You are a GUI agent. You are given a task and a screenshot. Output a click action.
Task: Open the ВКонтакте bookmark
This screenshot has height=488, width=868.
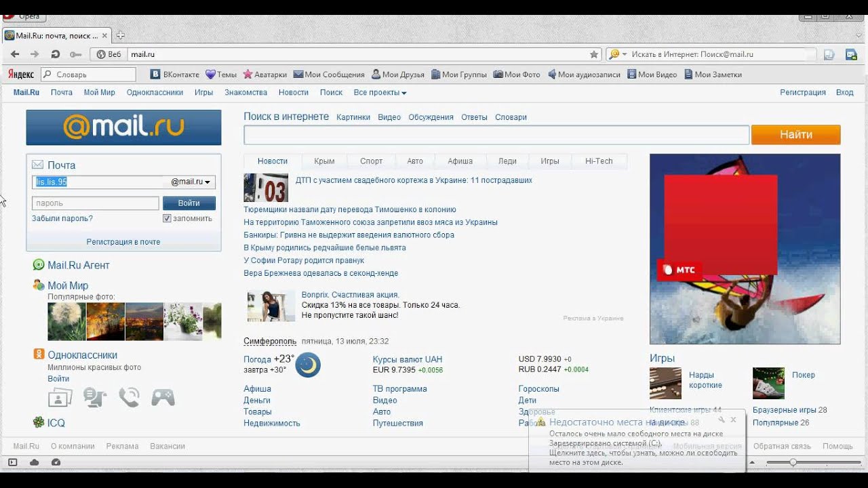pyautogui.click(x=175, y=75)
